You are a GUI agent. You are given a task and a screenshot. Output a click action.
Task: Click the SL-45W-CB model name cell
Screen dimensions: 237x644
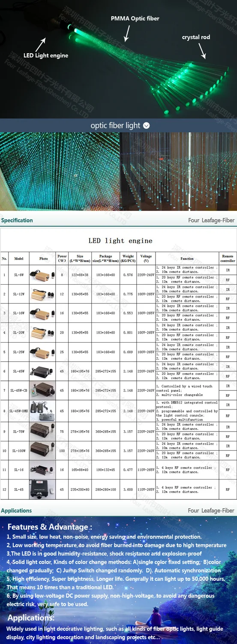(x=19, y=391)
